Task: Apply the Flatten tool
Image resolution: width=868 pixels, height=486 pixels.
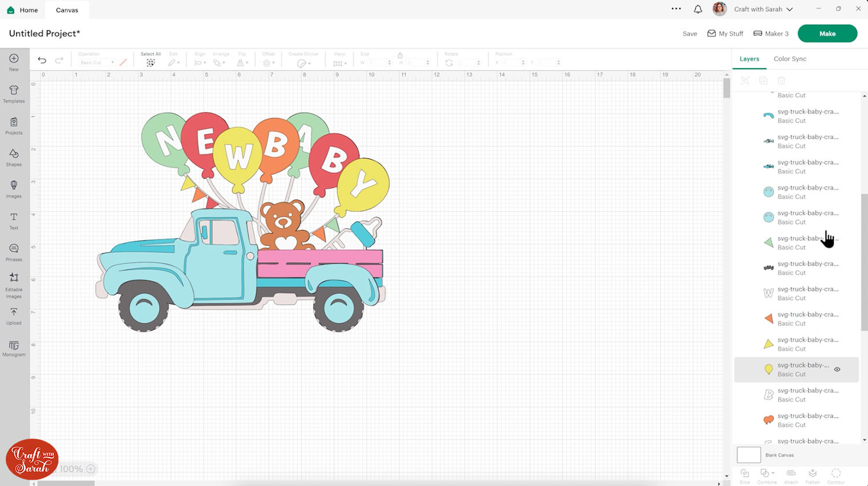Action: pyautogui.click(x=813, y=476)
